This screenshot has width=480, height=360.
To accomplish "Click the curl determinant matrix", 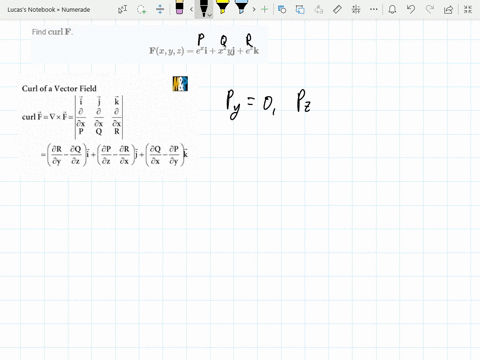I will point(99,117).
